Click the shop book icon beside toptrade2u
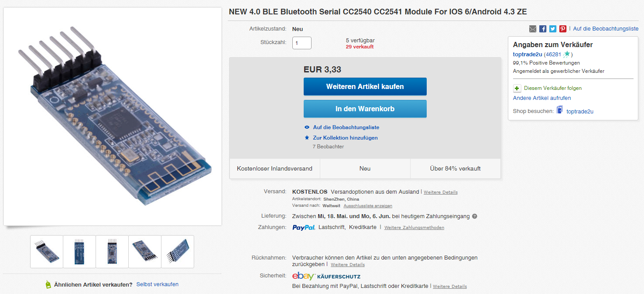This screenshot has height=294, width=644. tap(559, 109)
